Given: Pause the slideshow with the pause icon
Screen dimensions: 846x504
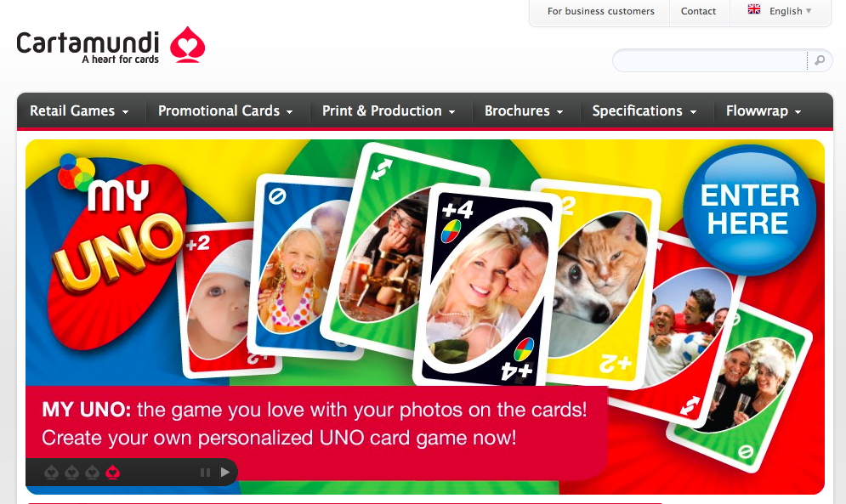Looking at the screenshot, I should [205, 473].
